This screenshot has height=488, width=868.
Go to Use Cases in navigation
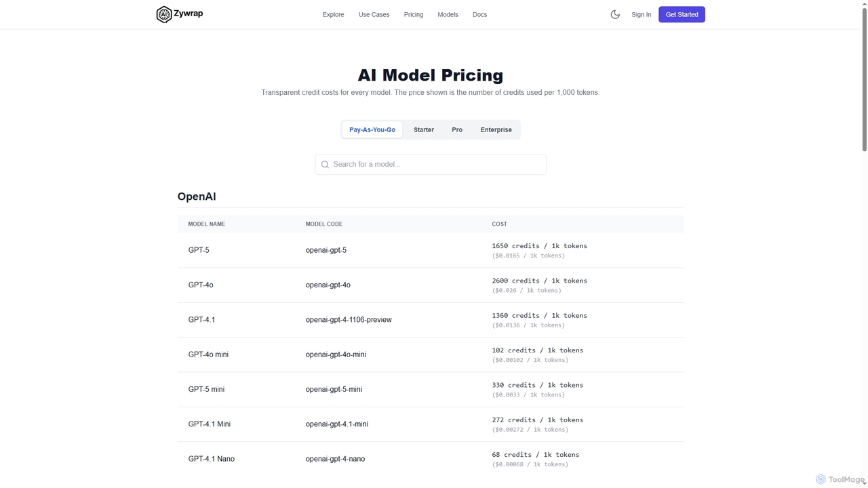click(x=374, y=14)
